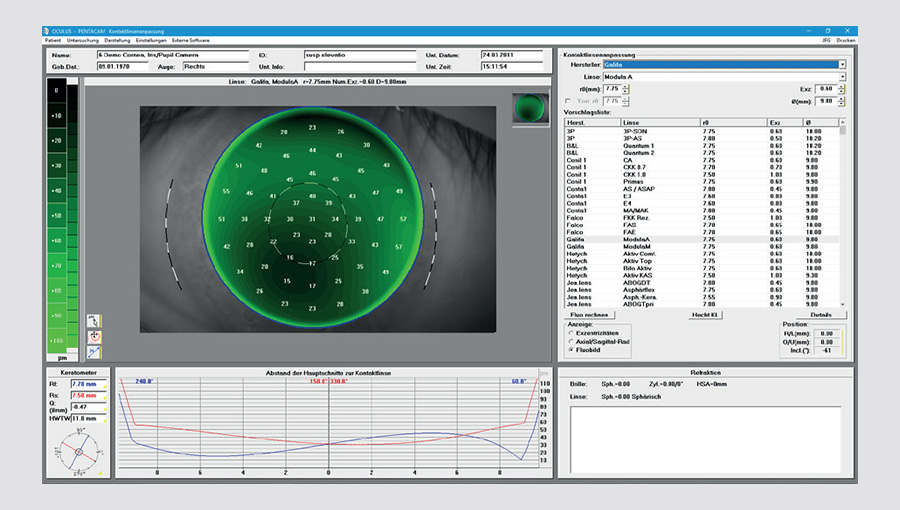This screenshot has width=900, height=510.
Task: Click the scroll-down arrow of the Vorschlagsliste
Action: pyautogui.click(x=843, y=304)
